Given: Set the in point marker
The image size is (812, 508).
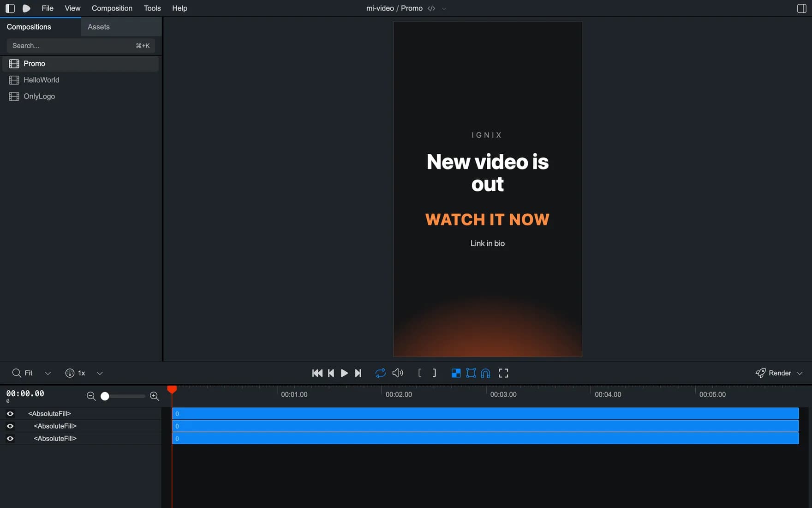Looking at the screenshot, I should pos(419,373).
